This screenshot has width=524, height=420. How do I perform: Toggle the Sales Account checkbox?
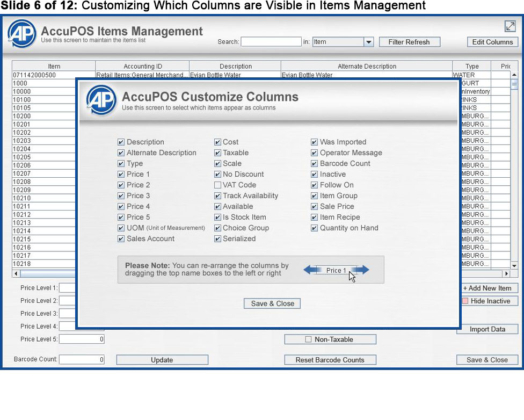pyautogui.click(x=121, y=239)
